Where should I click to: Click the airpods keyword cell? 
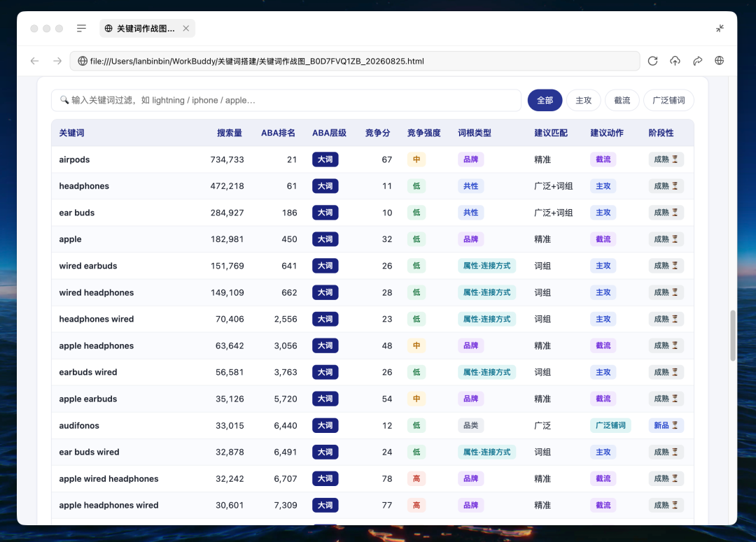(x=74, y=159)
